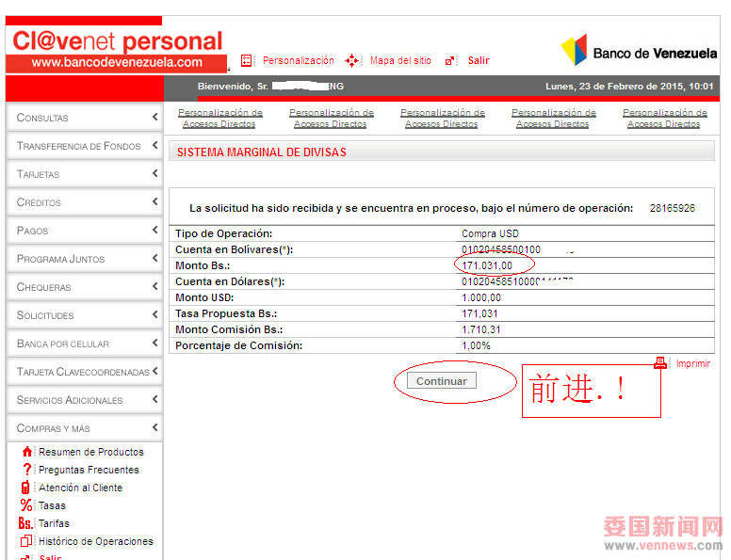
Task: Open the Servicios Adicionales menu
Action: click(85, 400)
